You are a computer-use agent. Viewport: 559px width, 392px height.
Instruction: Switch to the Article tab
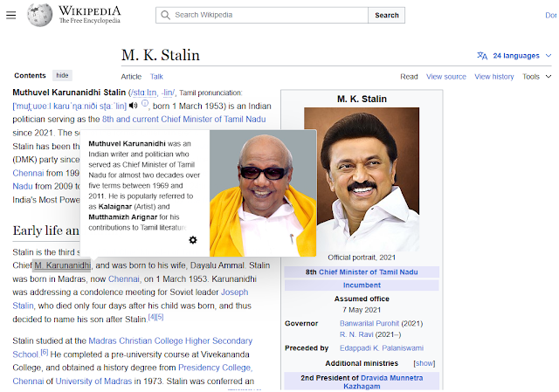click(131, 77)
